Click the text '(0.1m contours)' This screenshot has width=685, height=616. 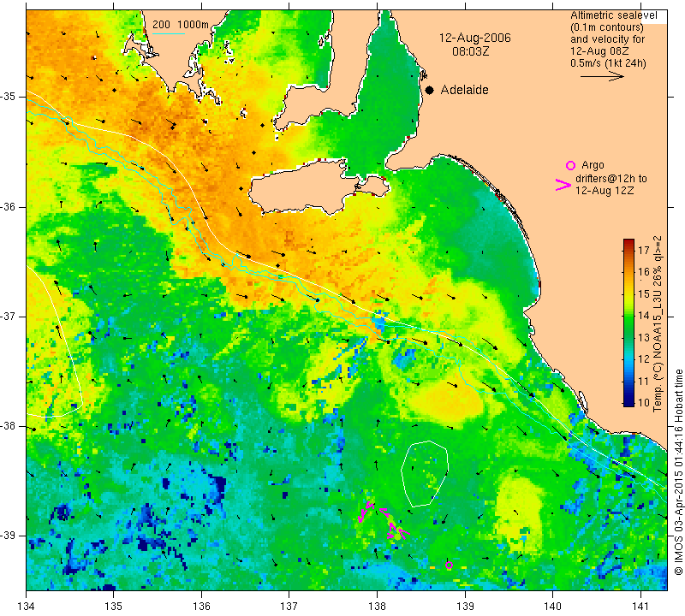[x=607, y=27]
